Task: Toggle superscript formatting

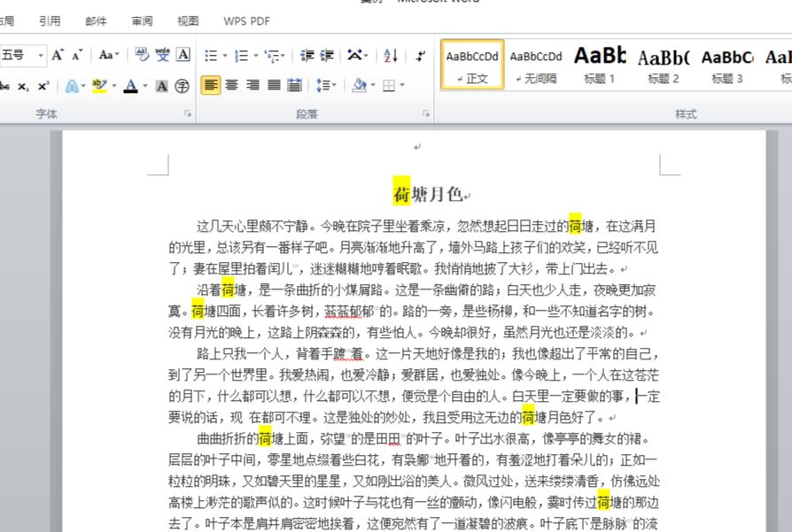Action: 43,85
